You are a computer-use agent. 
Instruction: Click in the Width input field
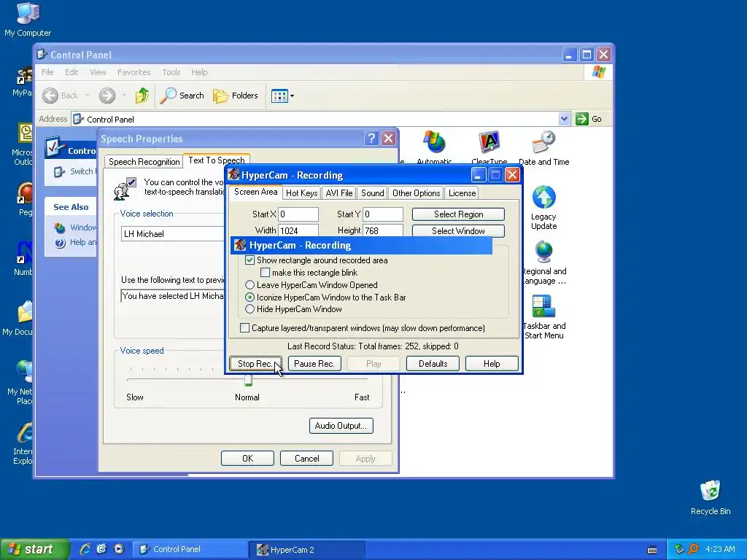click(x=298, y=230)
